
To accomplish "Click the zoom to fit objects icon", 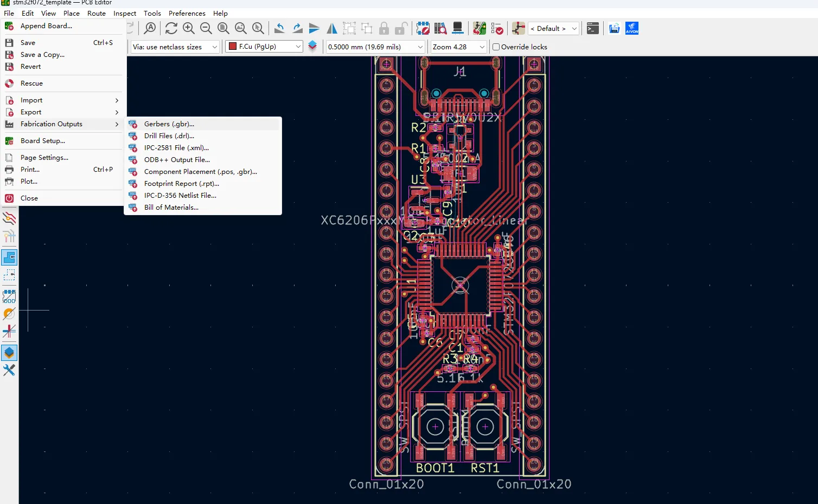I will coord(241,28).
